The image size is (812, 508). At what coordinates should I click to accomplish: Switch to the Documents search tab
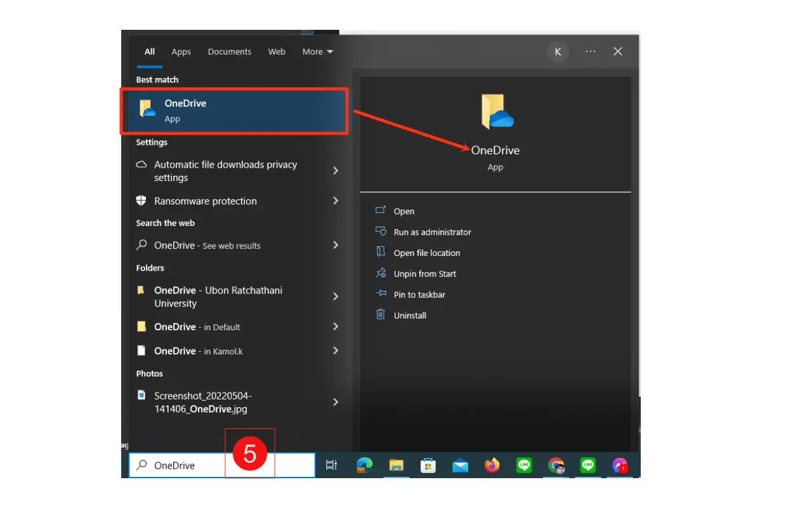coord(230,51)
